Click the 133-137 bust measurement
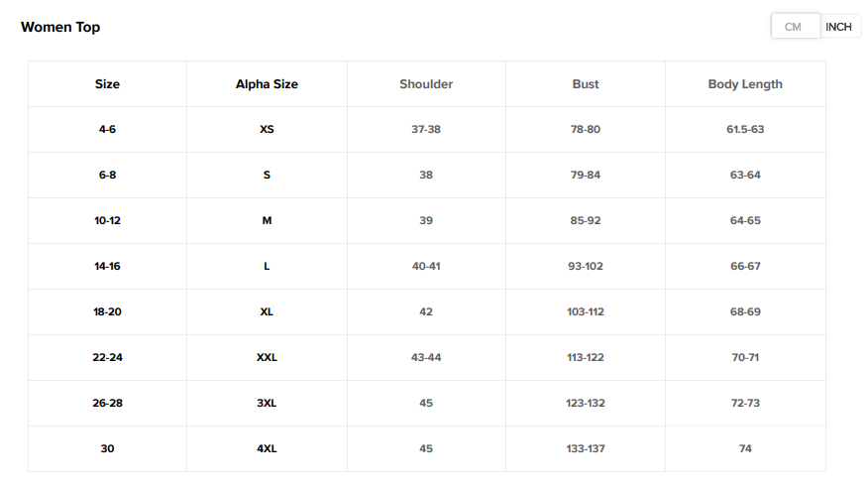This screenshot has width=868, height=488. click(x=586, y=449)
